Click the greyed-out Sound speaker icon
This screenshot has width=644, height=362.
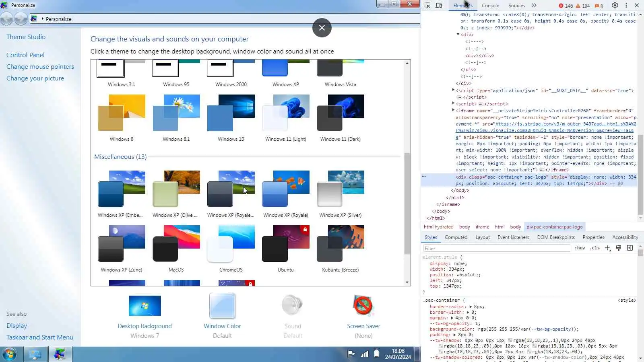click(293, 305)
